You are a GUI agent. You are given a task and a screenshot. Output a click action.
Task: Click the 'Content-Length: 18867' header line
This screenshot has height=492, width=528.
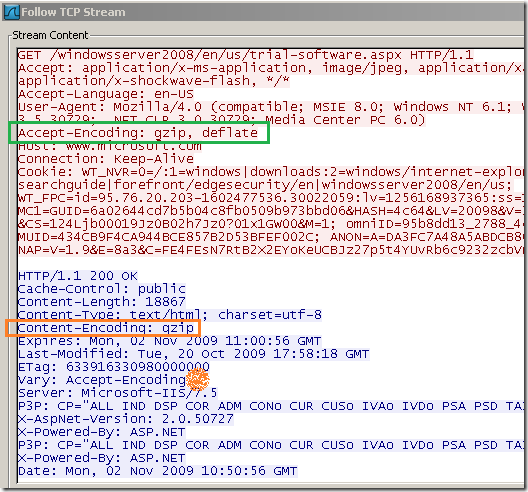click(102, 302)
